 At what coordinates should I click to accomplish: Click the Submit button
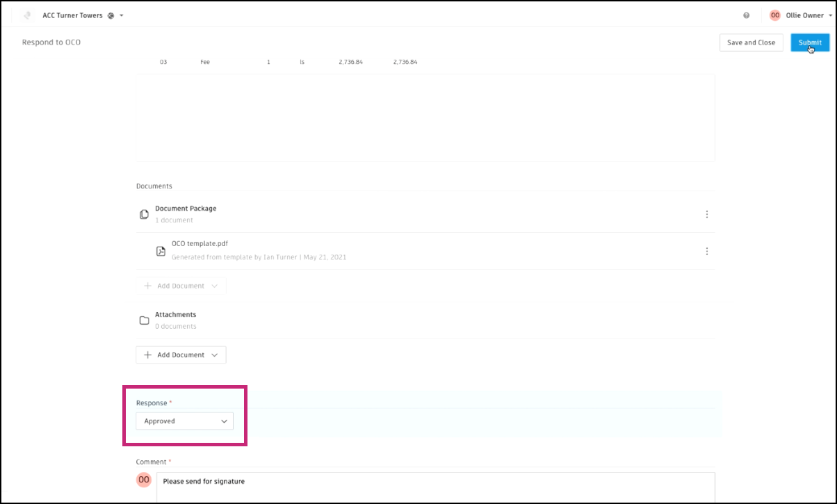810,42
